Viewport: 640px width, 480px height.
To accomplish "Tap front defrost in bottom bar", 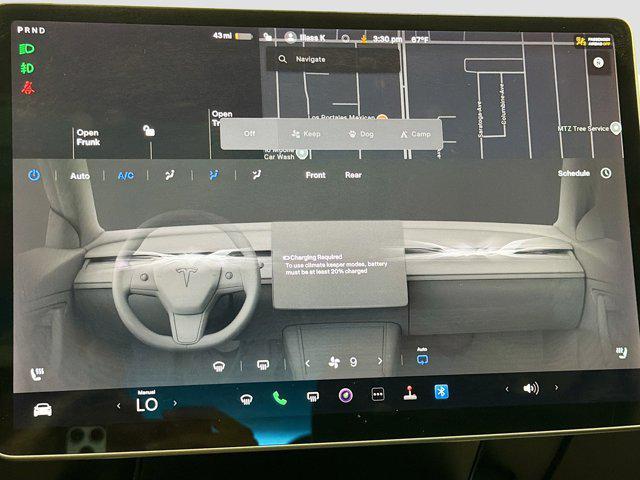I will [247, 399].
